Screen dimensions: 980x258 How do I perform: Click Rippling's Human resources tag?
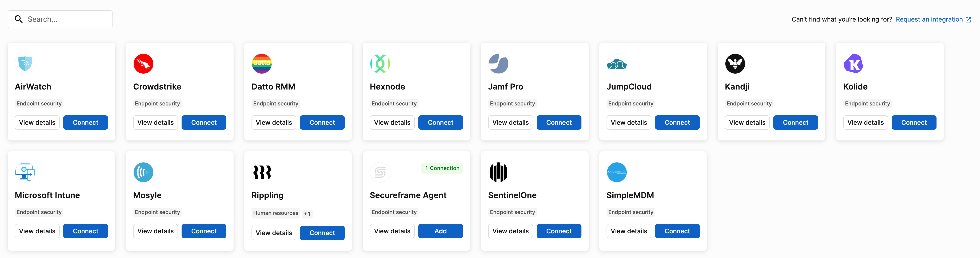(276, 213)
